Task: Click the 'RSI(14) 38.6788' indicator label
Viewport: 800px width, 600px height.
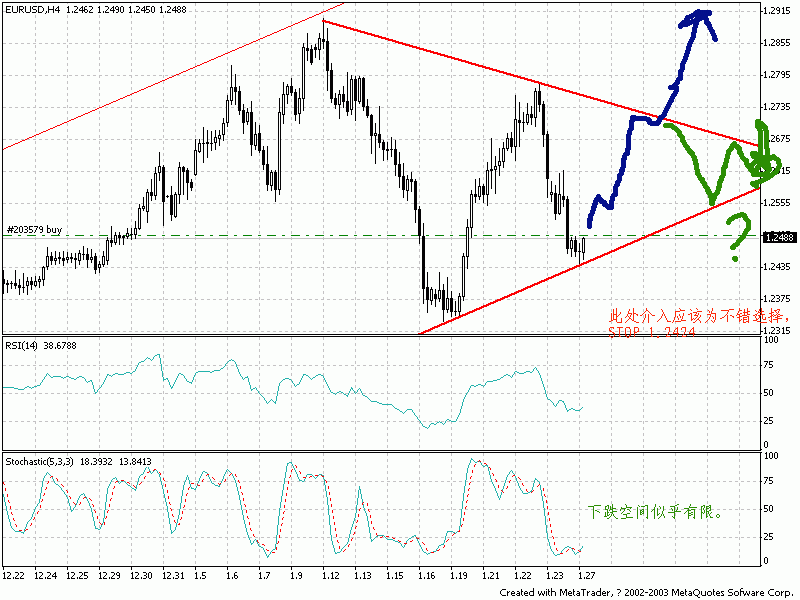Action: (41, 345)
